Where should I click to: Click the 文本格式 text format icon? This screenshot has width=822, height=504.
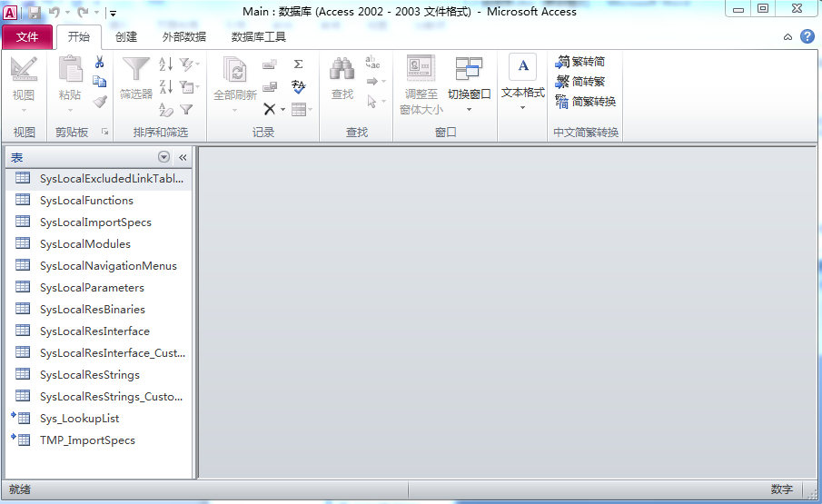click(522, 66)
